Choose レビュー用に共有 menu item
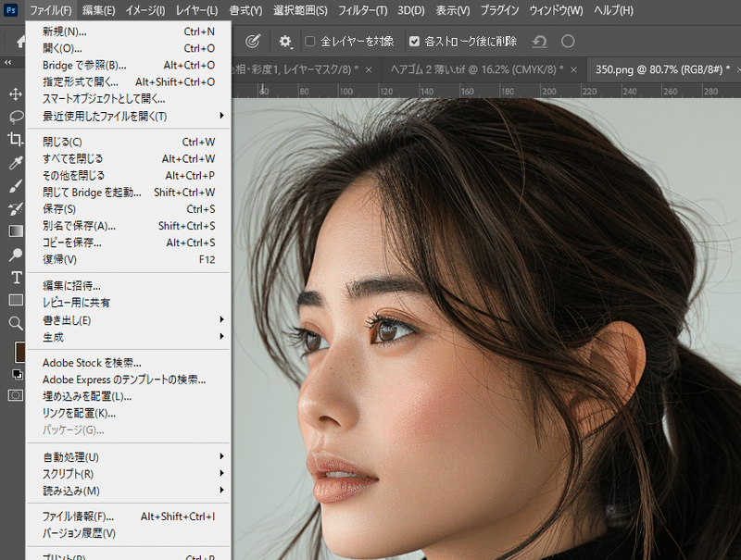This screenshot has width=741, height=560. 128,303
